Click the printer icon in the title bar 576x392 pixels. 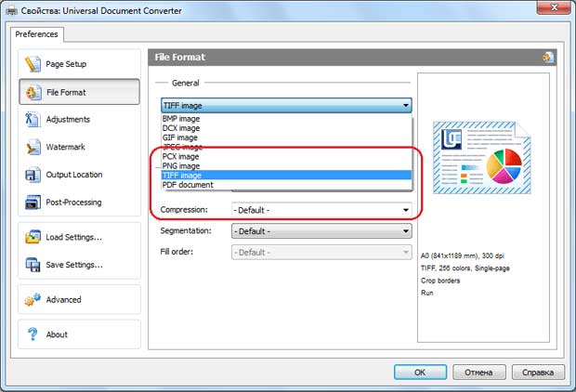pyautogui.click(x=11, y=11)
